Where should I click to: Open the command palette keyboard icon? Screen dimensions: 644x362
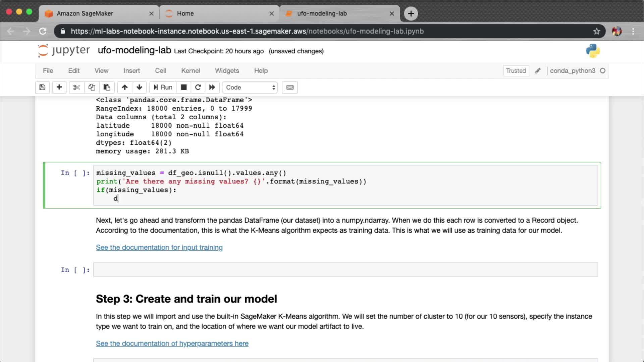[x=290, y=87]
